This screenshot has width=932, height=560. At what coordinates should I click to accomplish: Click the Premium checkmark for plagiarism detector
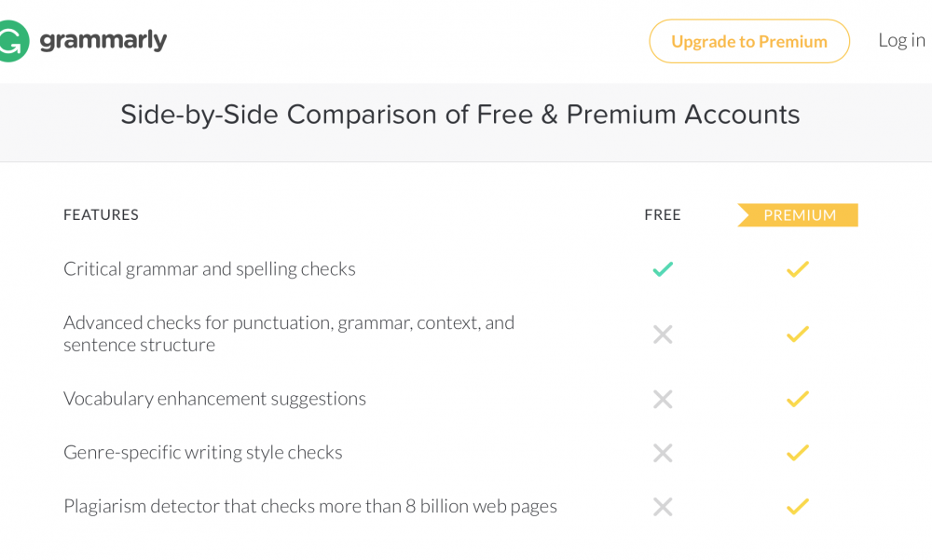click(798, 507)
